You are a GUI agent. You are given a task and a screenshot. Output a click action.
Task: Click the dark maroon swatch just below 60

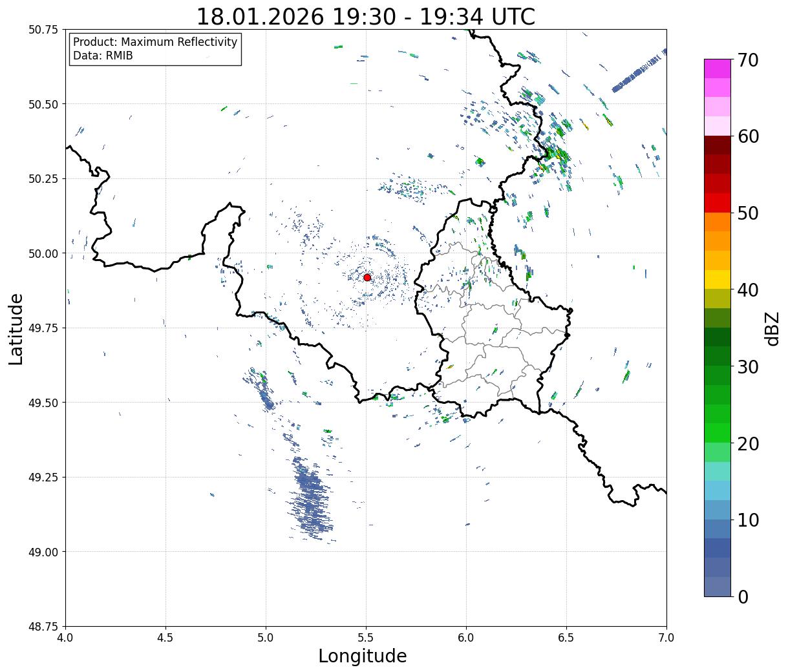coord(718,145)
